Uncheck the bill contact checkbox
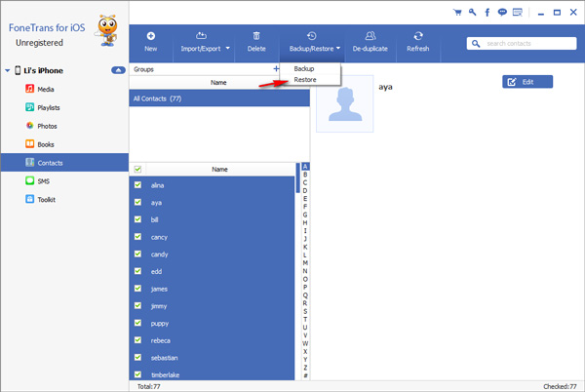Screen dimensions: 585x392 pos(137,219)
